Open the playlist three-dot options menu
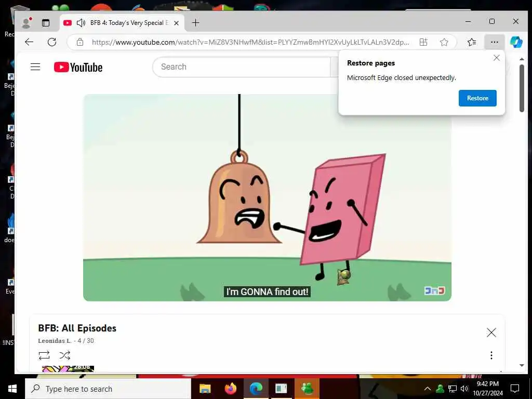The image size is (532, 399). [x=491, y=355]
